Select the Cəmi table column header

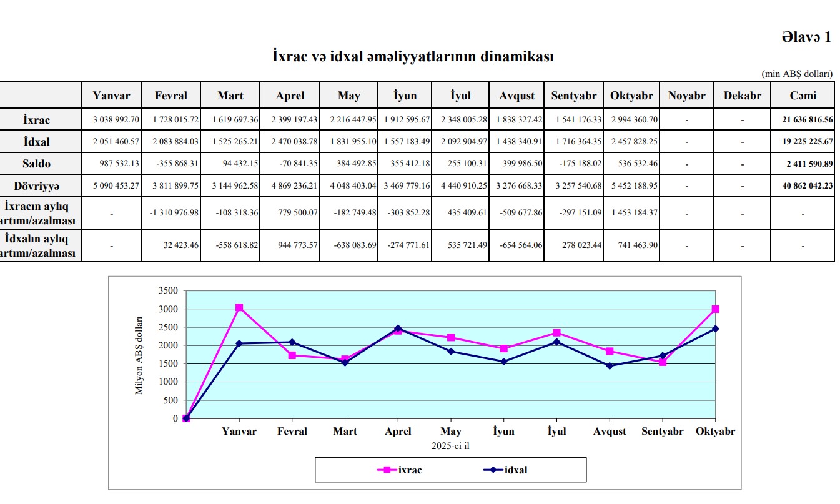pyautogui.click(x=802, y=96)
